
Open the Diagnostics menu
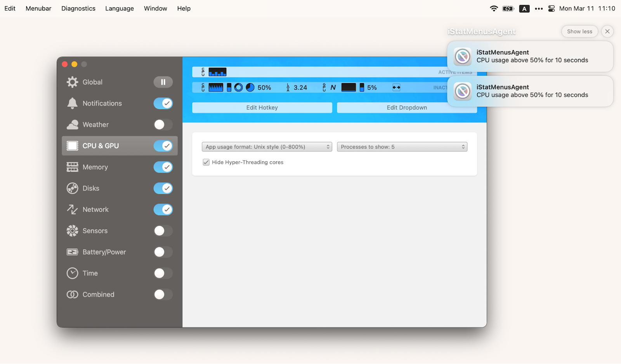(x=78, y=9)
